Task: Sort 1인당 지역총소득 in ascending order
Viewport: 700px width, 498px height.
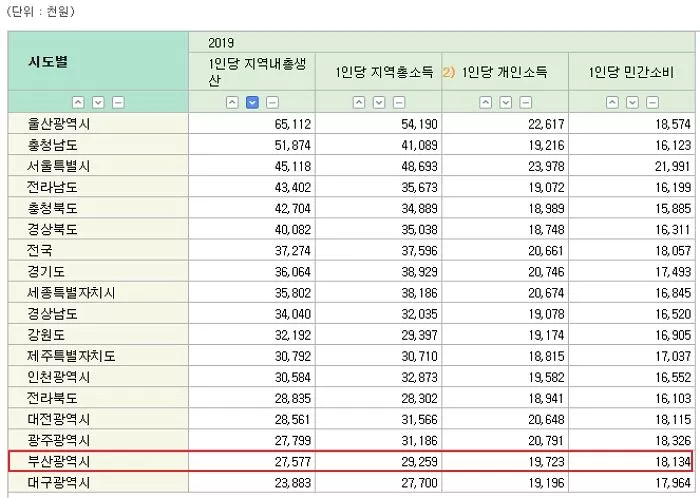Action: pyautogui.click(x=358, y=102)
